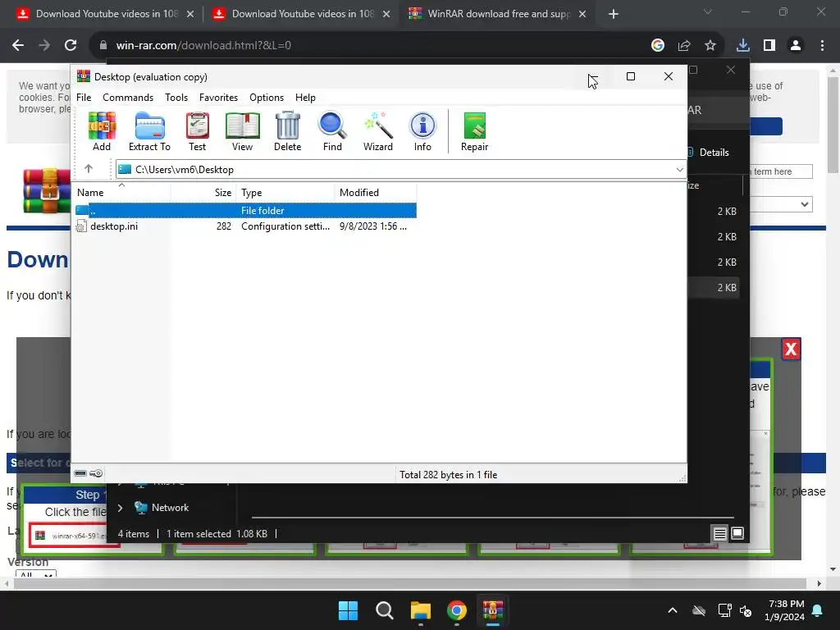The height and width of the screenshot is (630, 840).
Task: Go back in Chrome
Action: [x=18, y=46]
